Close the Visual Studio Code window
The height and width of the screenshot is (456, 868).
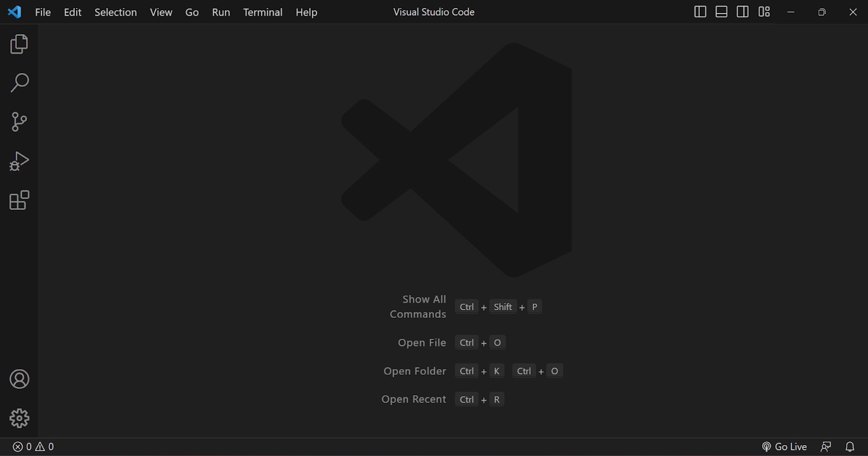point(853,12)
